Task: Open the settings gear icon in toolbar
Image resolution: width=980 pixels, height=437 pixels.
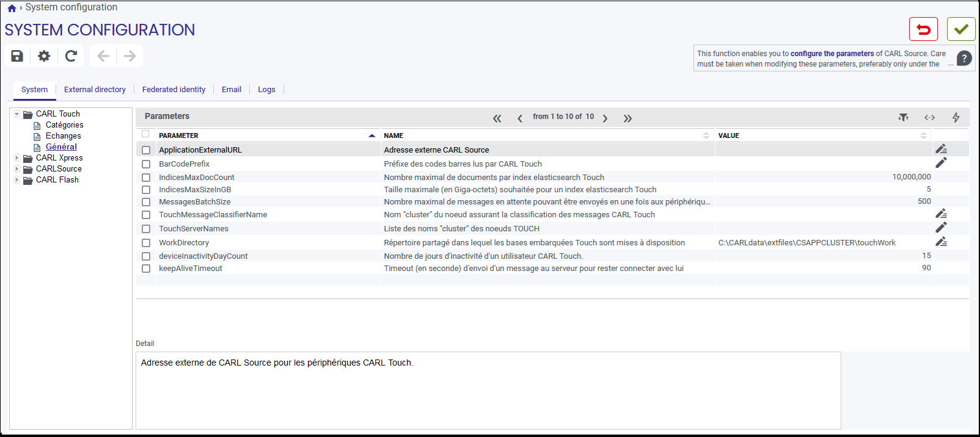Action: (x=44, y=56)
